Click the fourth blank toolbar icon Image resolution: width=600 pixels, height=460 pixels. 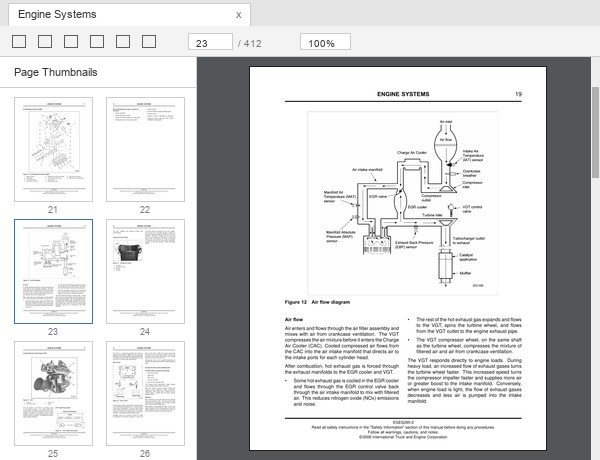97,42
